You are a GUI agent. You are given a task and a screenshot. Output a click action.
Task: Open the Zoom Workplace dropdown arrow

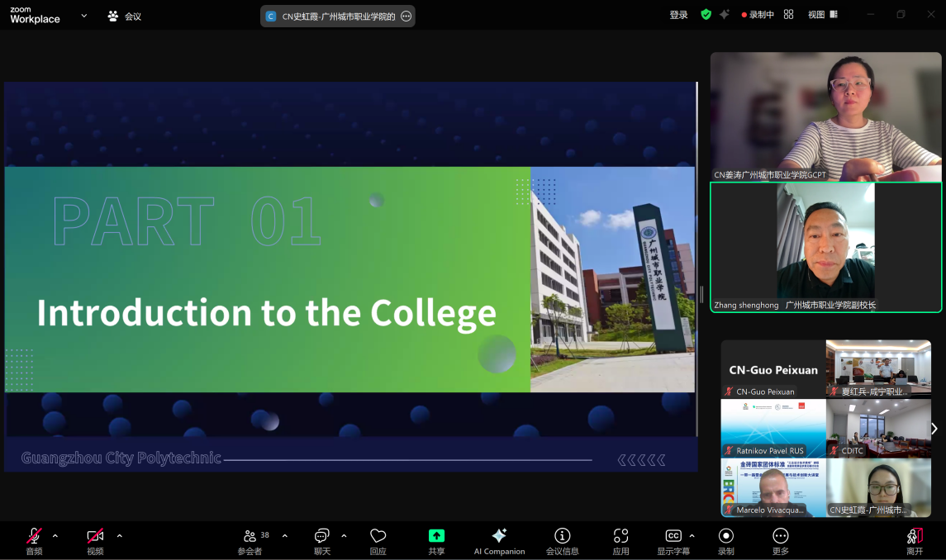click(x=84, y=16)
